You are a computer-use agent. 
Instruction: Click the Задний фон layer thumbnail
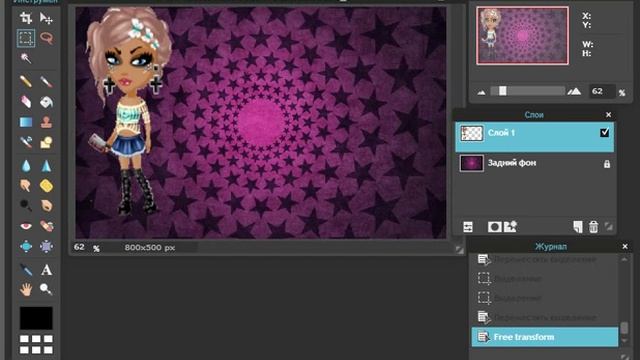pos(471,163)
